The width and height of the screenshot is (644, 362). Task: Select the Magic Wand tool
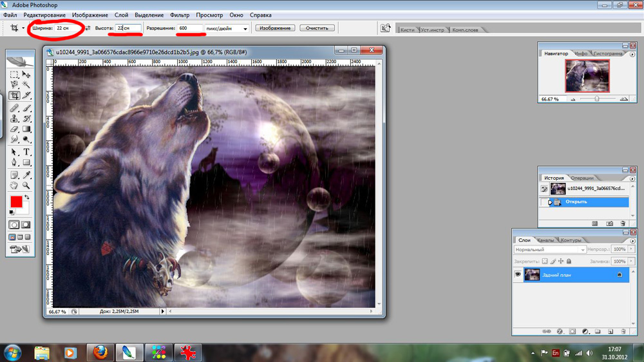[26, 84]
